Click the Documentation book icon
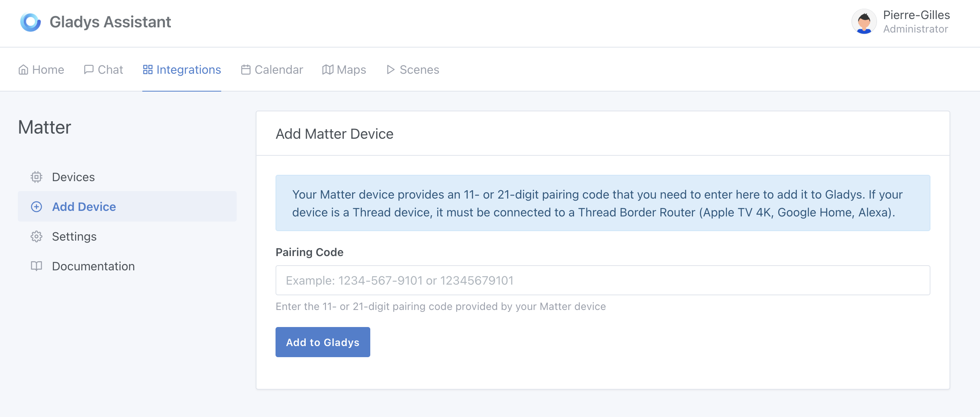 point(36,266)
